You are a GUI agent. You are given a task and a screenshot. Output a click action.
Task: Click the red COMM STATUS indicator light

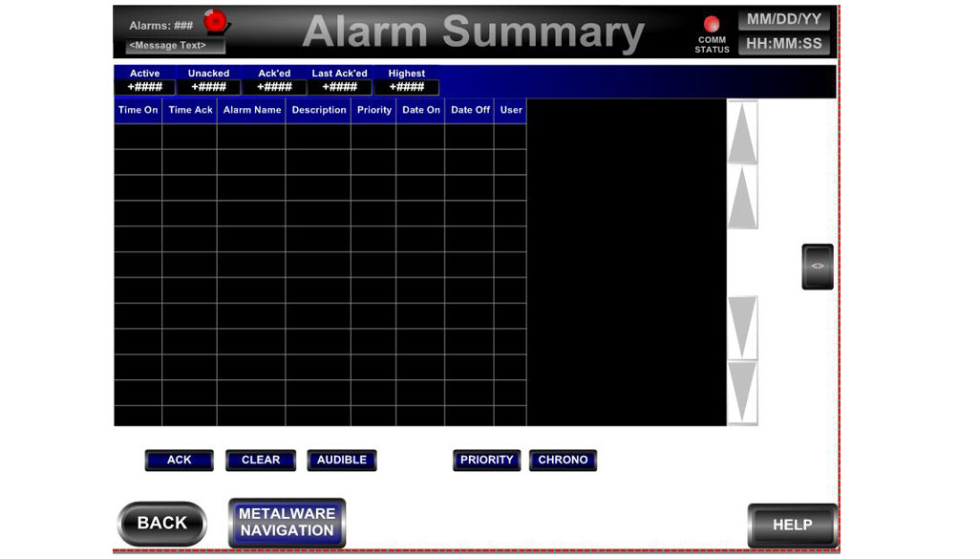click(x=712, y=24)
